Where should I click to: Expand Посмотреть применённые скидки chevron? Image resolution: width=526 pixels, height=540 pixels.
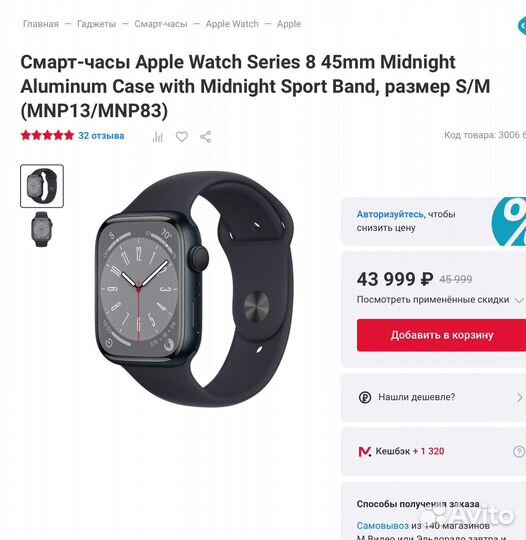[x=519, y=300]
